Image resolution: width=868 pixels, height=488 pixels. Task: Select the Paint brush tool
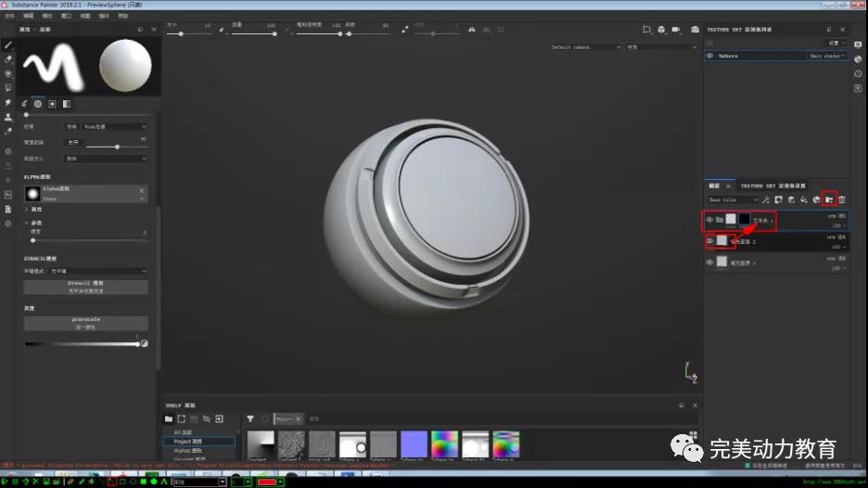tap(8, 44)
